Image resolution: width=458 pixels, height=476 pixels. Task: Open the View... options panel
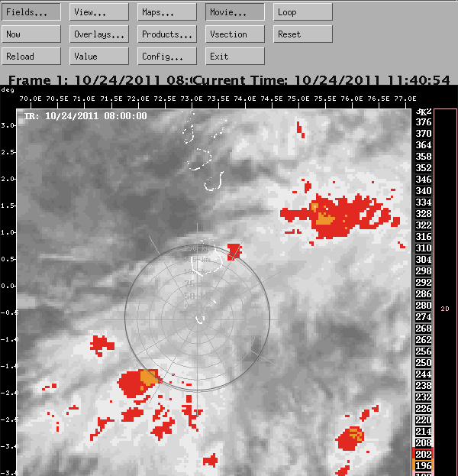99,12
